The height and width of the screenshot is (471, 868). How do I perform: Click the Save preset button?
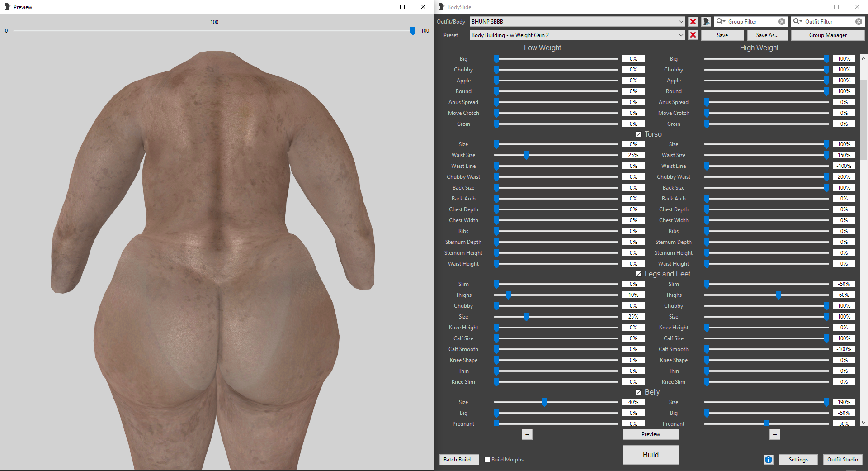click(x=722, y=35)
